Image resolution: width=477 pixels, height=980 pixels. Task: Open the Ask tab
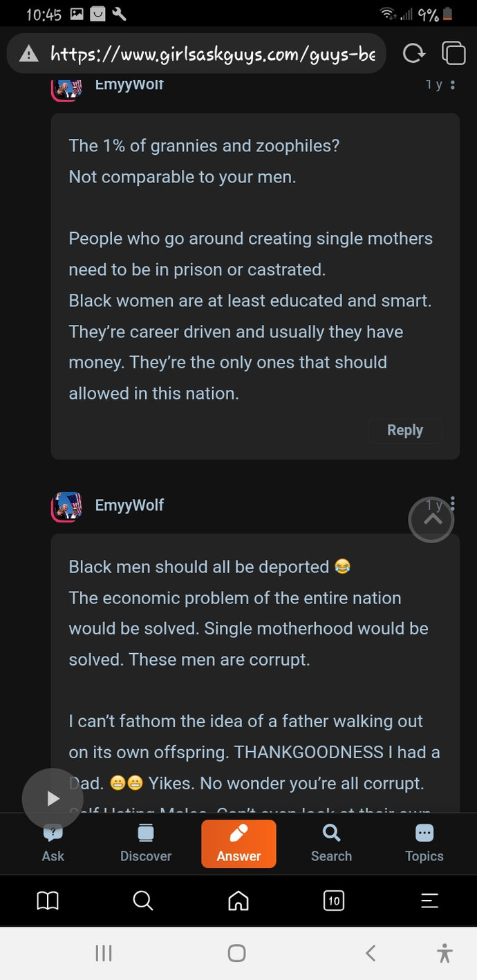pos(53,844)
